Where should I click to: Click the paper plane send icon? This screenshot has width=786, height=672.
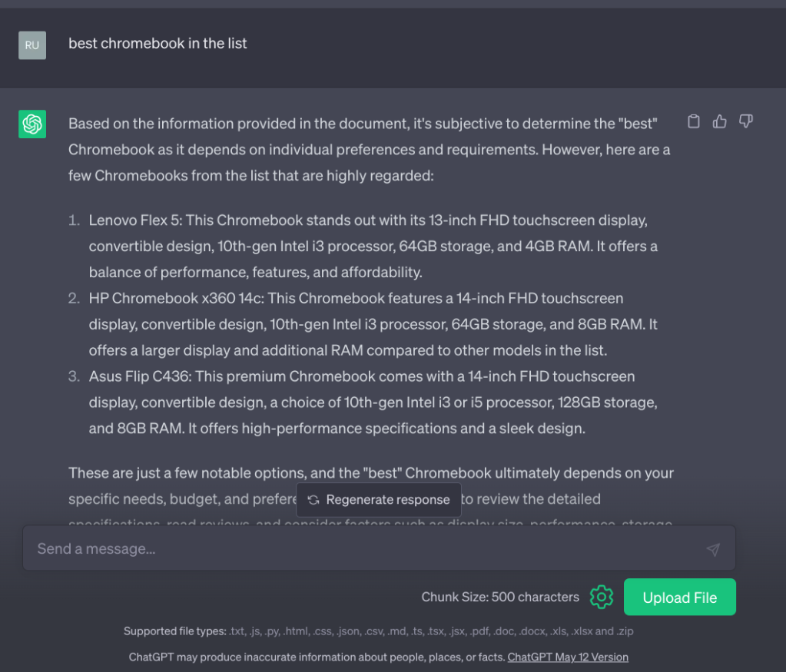(x=713, y=549)
